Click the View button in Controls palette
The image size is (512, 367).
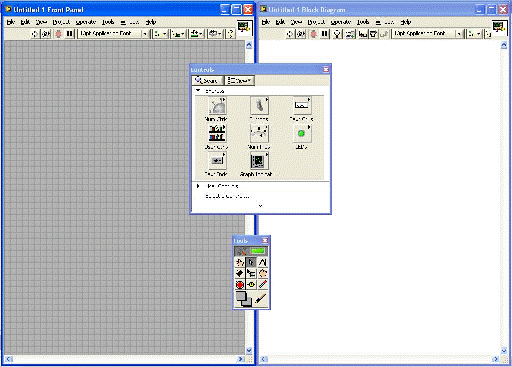(x=239, y=80)
